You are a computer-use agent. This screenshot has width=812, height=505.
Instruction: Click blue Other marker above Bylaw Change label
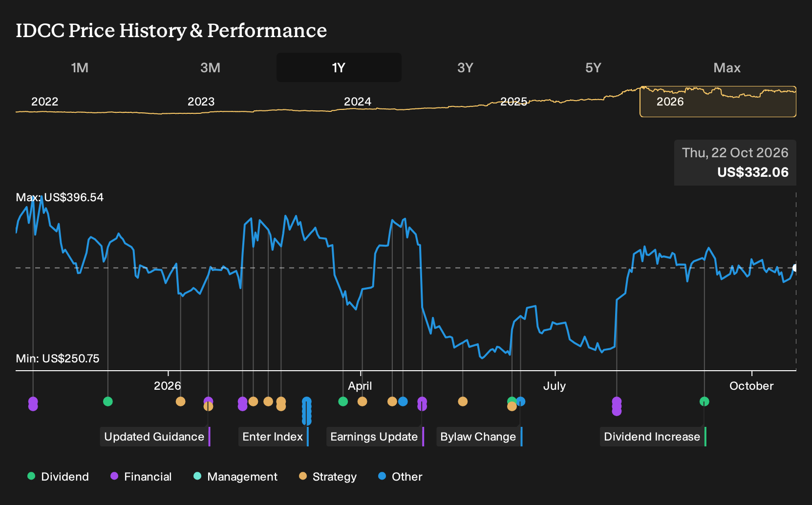point(521,401)
